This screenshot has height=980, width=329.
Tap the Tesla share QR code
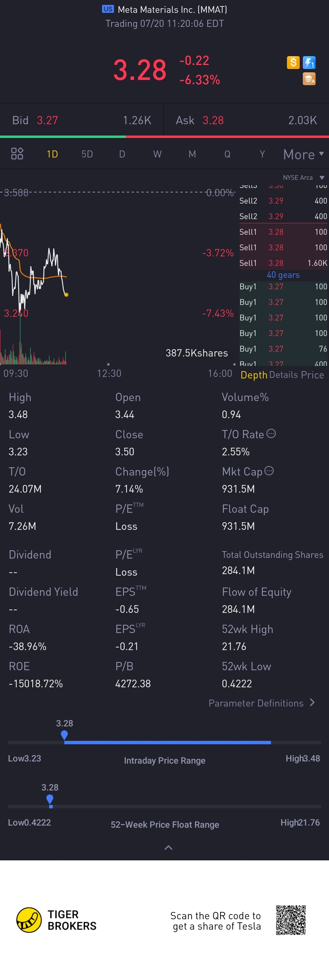pyautogui.click(x=291, y=920)
